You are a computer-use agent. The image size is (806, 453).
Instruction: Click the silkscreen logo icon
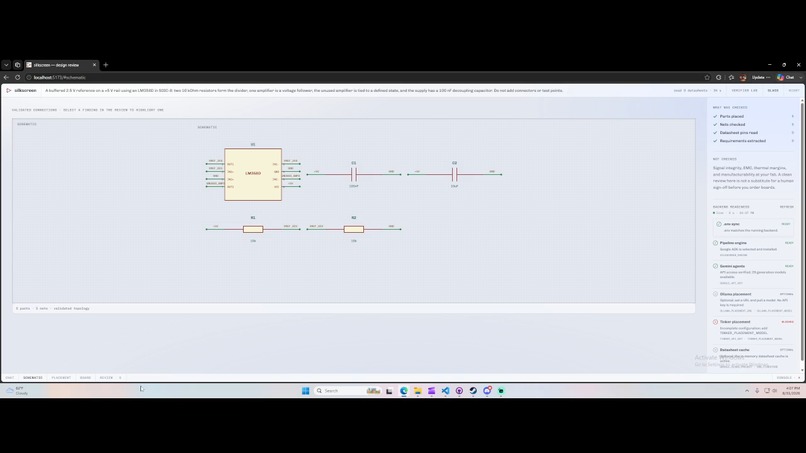(x=9, y=90)
